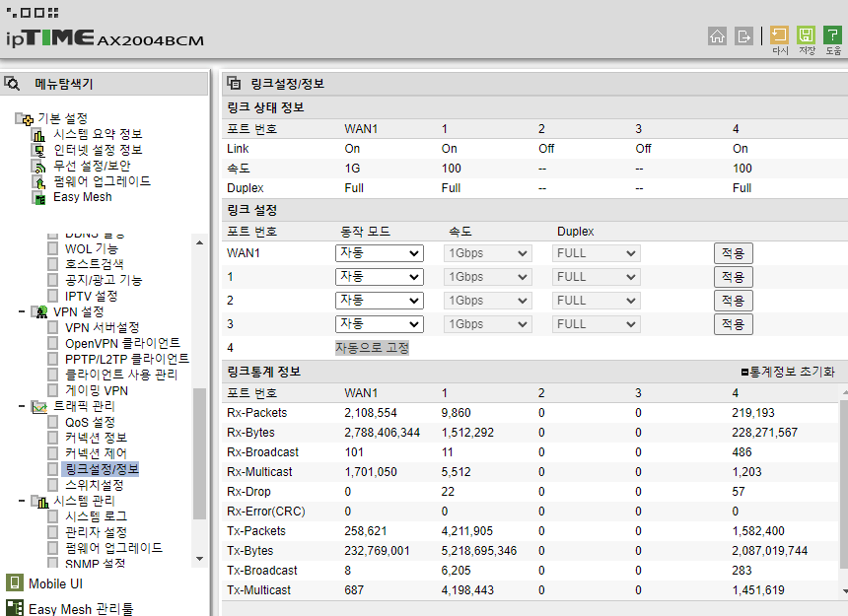This screenshot has width=848, height=616.
Task: Open 시스템 로그 menu item
Action: [x=96, y=516]
